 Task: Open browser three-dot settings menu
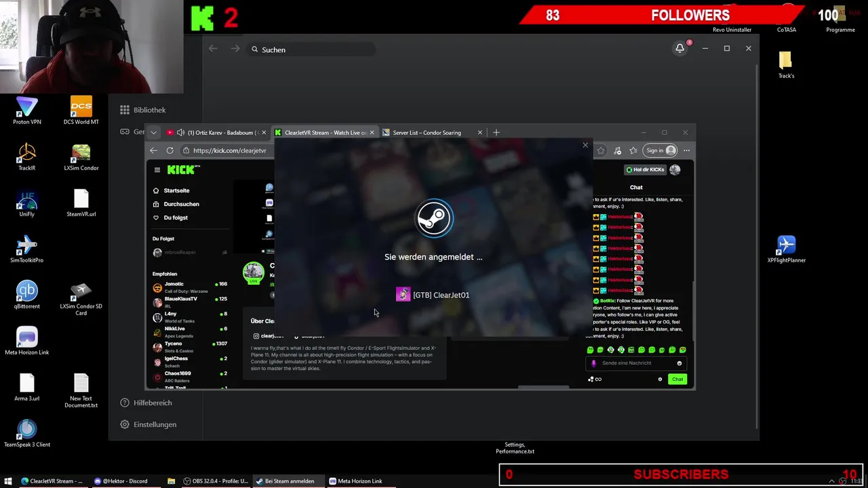(686, 150)
